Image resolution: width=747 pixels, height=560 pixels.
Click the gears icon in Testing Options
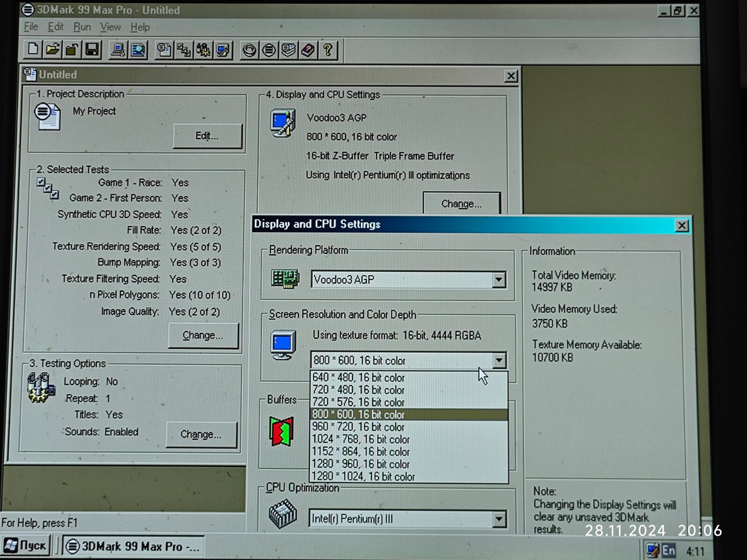pyautogui.click(x=41, y=388)
